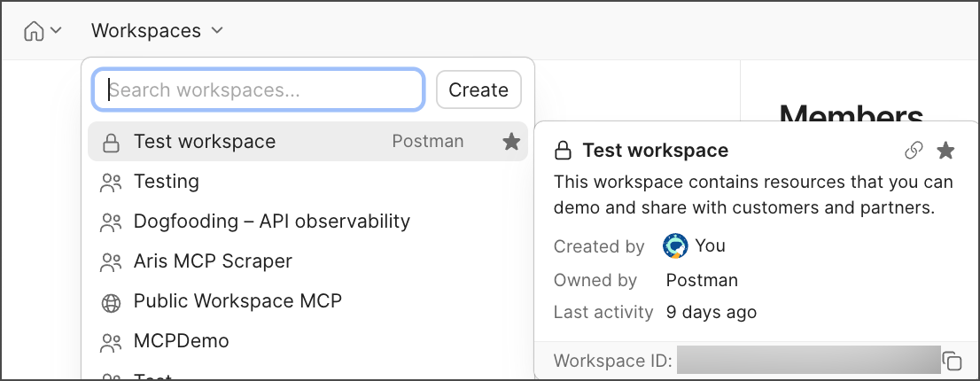This screenshot has height=381, width=980.
Task: Copy the Workspace ID with copy icon
Action: point(953,362)
